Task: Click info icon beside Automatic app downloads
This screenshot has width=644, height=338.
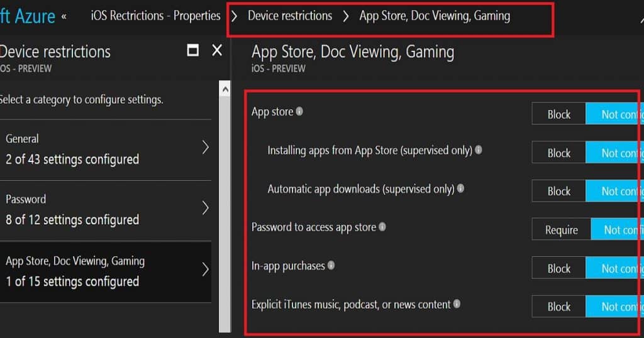Action: pyautogui.click(x=460, y=188)
